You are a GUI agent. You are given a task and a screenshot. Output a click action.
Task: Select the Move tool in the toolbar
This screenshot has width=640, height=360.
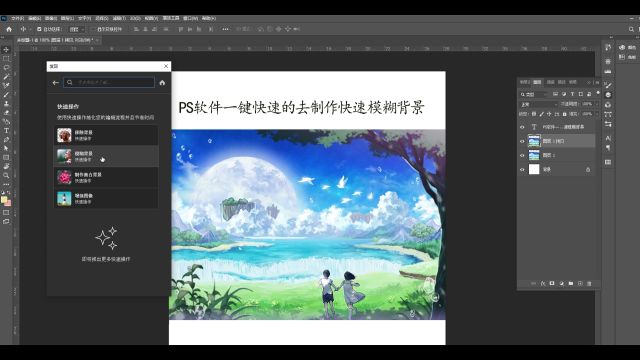(x=6, y=49)
